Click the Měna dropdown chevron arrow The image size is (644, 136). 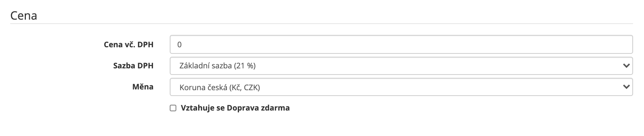coord(626,87)
